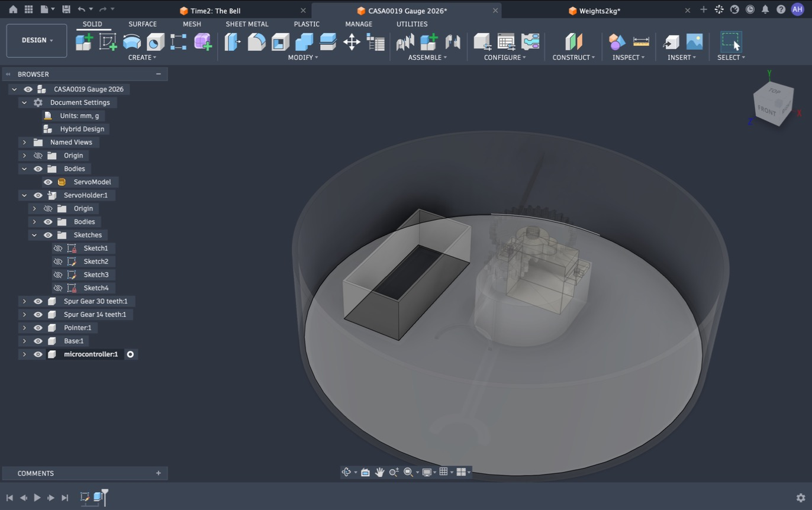Screen dimensions: 812x510
Task: Click the timeline marker at end
Action: [x=105, y=496]
